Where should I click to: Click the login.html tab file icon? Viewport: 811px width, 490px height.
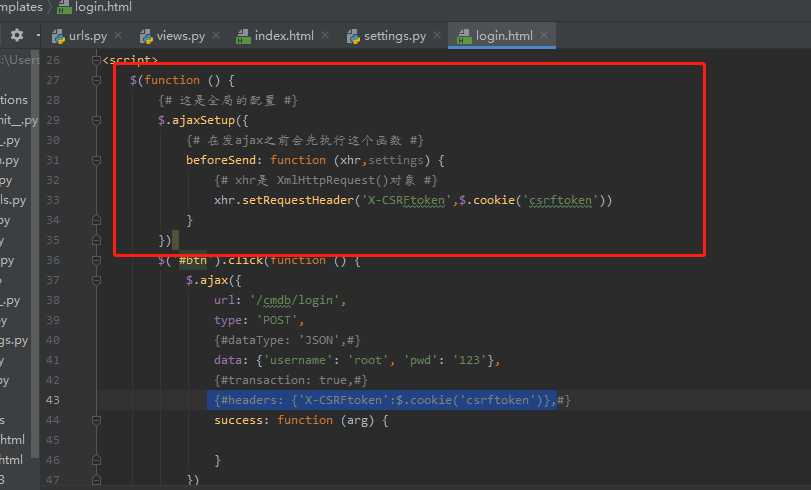point(464,36)
